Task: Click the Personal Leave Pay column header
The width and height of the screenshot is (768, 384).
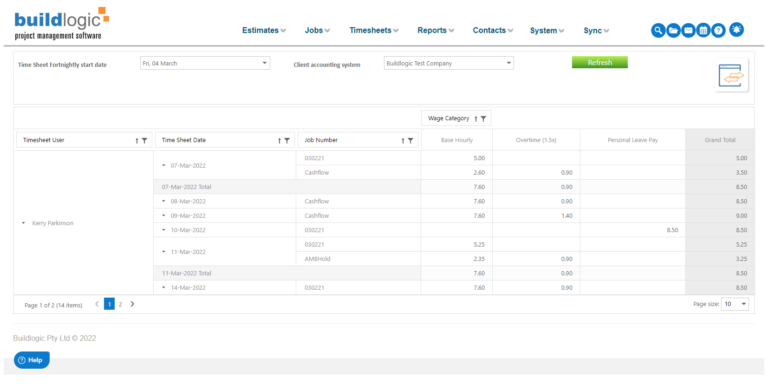Action: coord(633,140)
